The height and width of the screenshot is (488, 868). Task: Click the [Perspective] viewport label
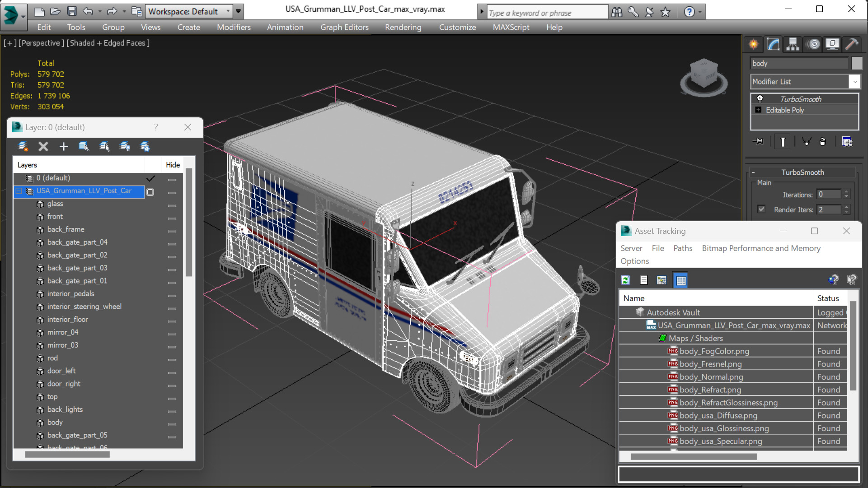tap(41, 43)
